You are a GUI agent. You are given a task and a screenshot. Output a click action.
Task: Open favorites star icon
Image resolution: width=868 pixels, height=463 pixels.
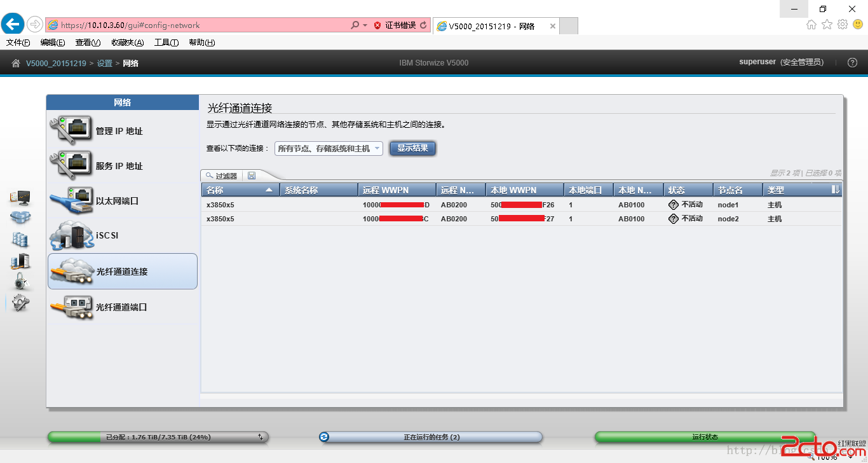coord(827,24)
